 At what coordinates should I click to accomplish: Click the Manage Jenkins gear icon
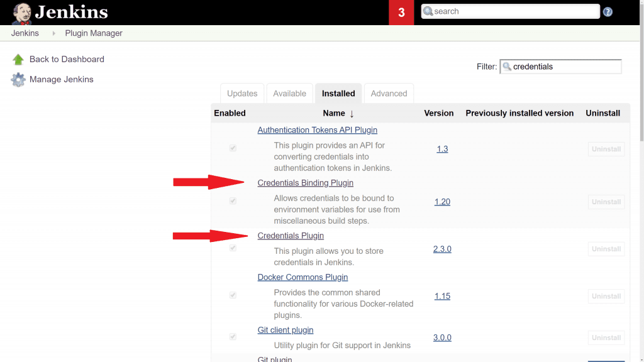pyautogui.click(x=18, y=80)
